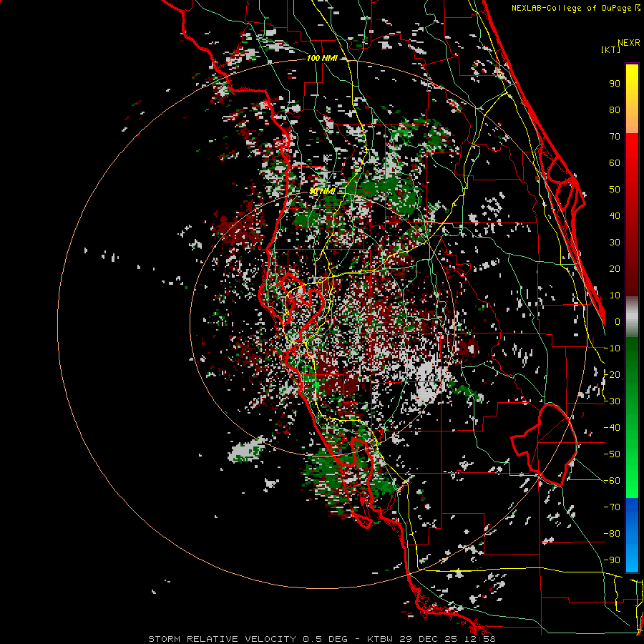
Task: Click the -70 scale label
Action: (x=612, y=507)
